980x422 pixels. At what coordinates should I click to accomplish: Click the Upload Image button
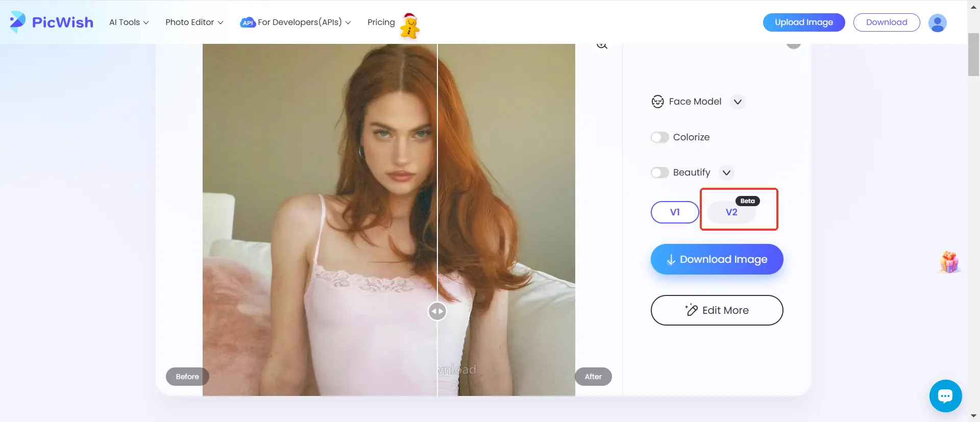(x=804, y=22)
